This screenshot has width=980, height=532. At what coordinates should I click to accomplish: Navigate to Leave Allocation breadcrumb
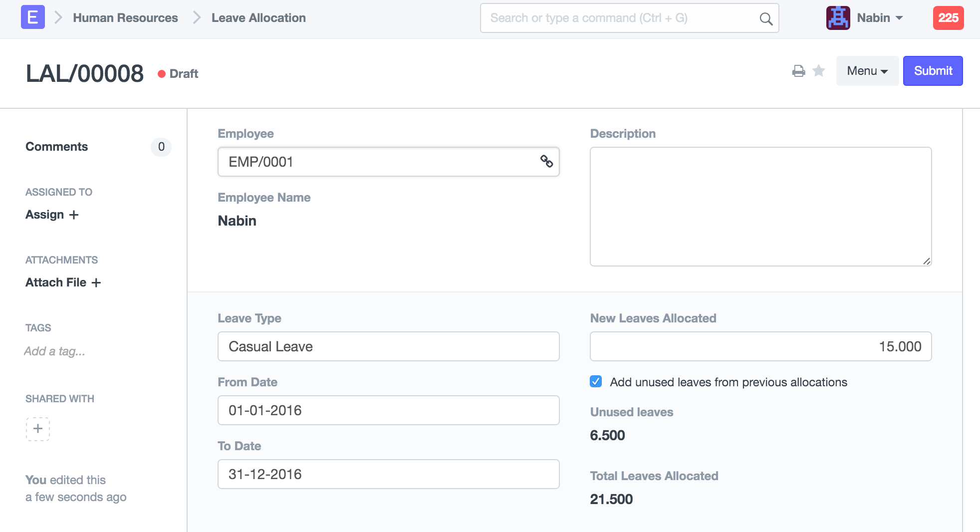pos(258,18)
